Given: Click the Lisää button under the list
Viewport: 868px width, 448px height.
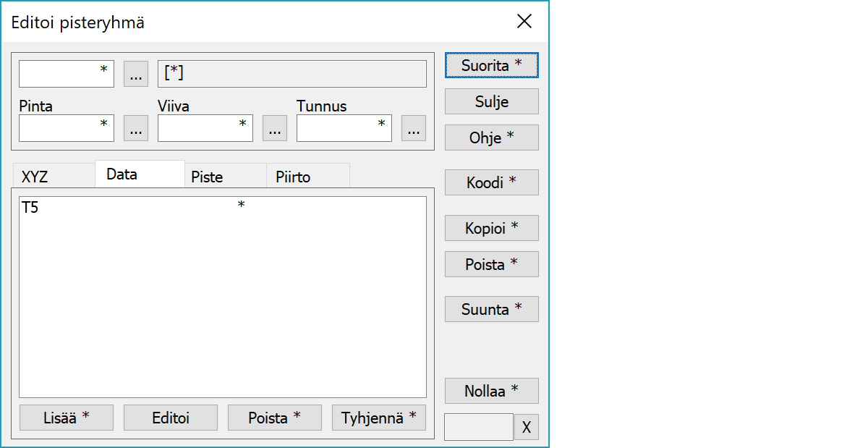Looking at the screenshot, I should click(67, 418).
